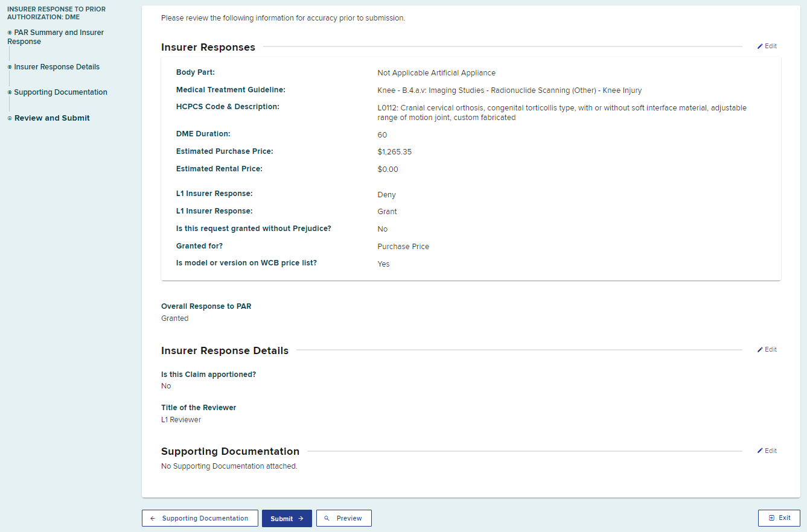Click the step bullet beside PAR Summary sidebar item

pyautogui.click(x=10, y=33)
